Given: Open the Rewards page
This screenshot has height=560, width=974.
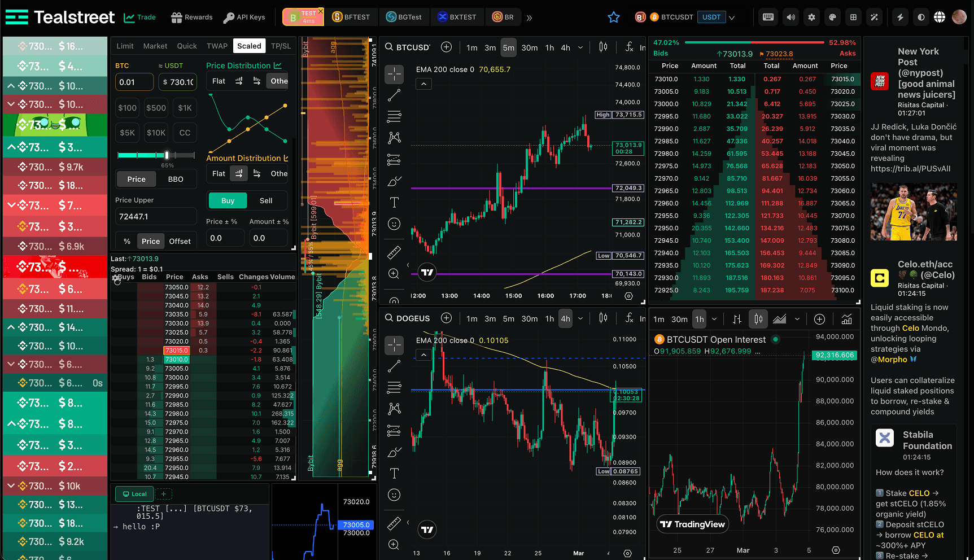Looking at the screenshot, I should 192,17.
